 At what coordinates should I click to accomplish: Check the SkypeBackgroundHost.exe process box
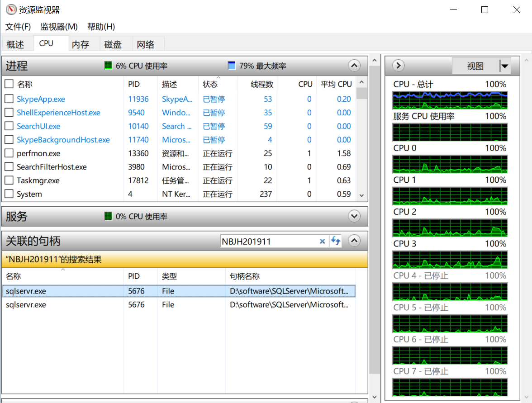[9, 139]
